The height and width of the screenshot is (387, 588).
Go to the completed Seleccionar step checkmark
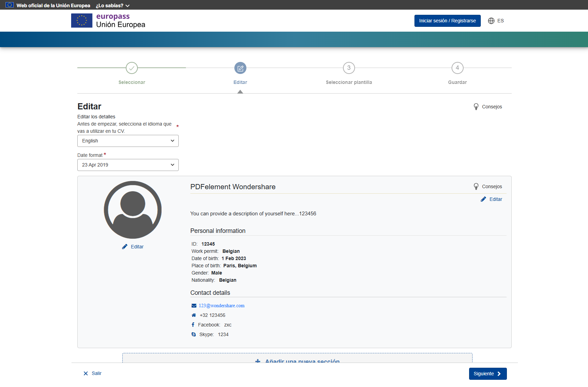pos(132,68)
